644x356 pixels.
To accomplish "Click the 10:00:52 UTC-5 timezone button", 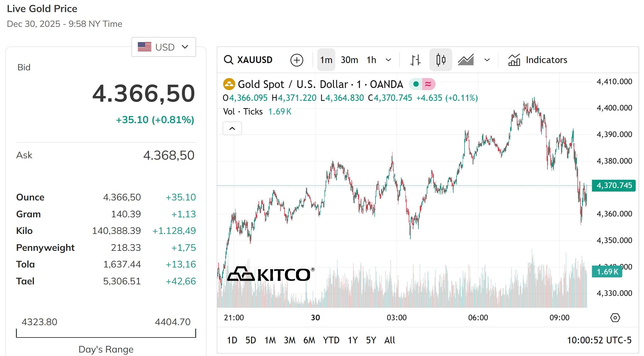I will click(599, 340).
